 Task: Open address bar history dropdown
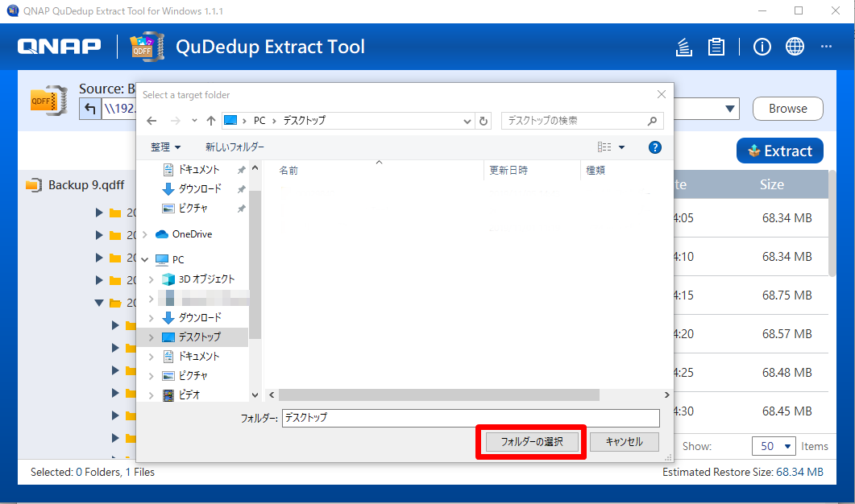tap(467, 121)
